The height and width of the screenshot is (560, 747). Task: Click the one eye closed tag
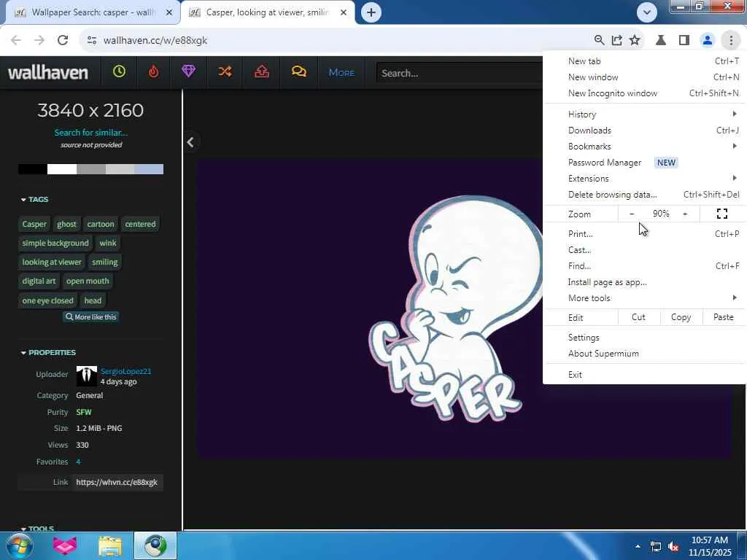click(47, 300)
